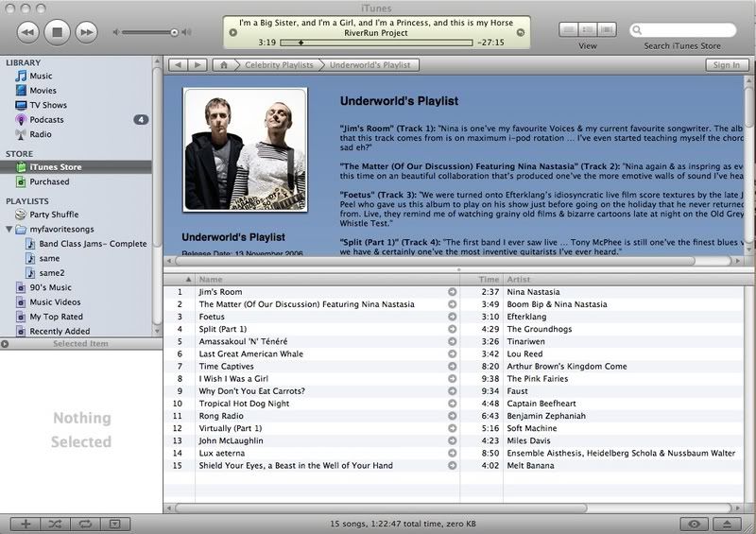Collapse the myfavoritesongs playlist folder

pos(9,229)
